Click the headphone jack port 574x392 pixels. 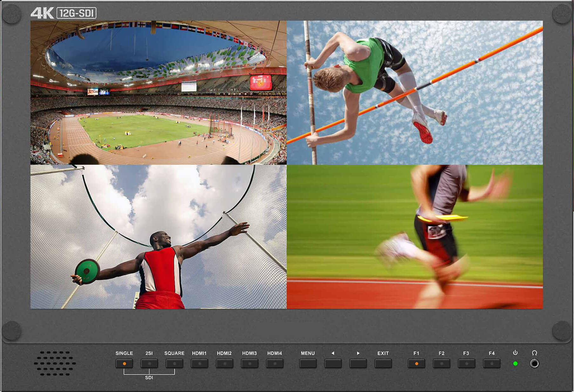click(534, 363)
